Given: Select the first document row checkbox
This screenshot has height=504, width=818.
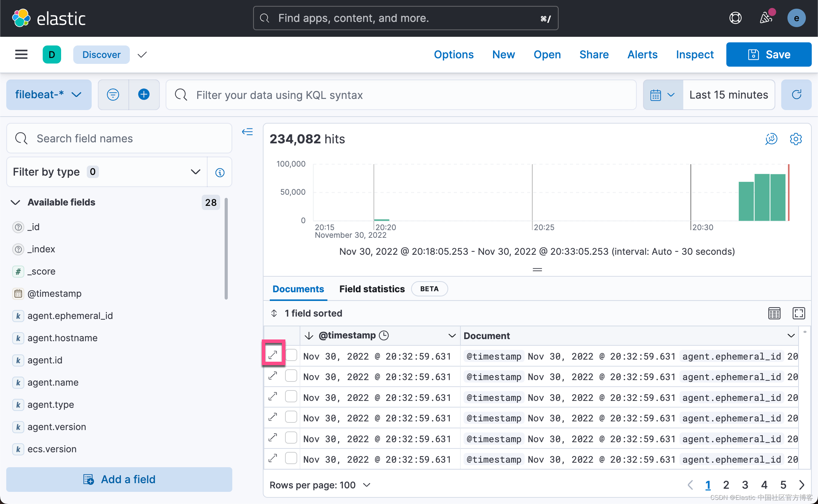Looking at the screenshot, I should (291, 355).
